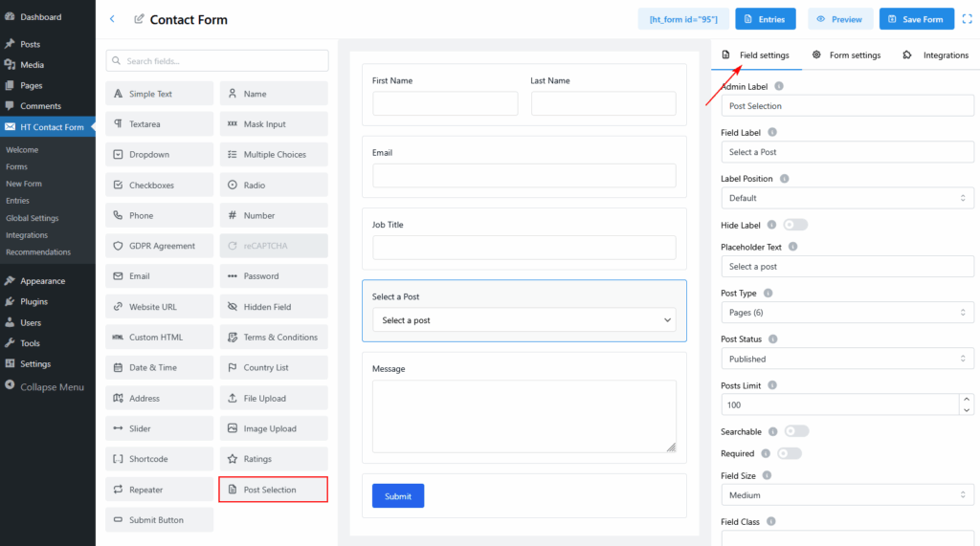The width and height of the screenshot is (980, 546).
Task: Add the Ratings star field
Action: [x=274, y=459]
